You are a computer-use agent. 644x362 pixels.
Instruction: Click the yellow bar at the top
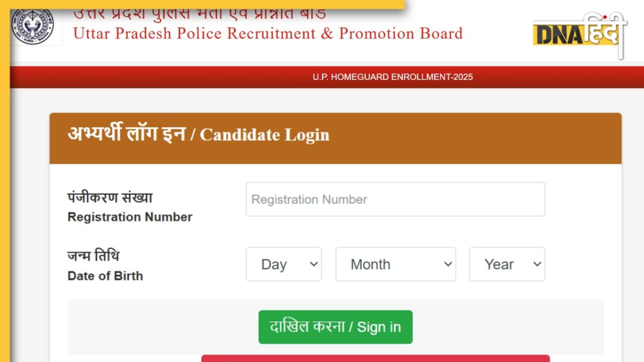pyautogui.click(x=201, y=4)
